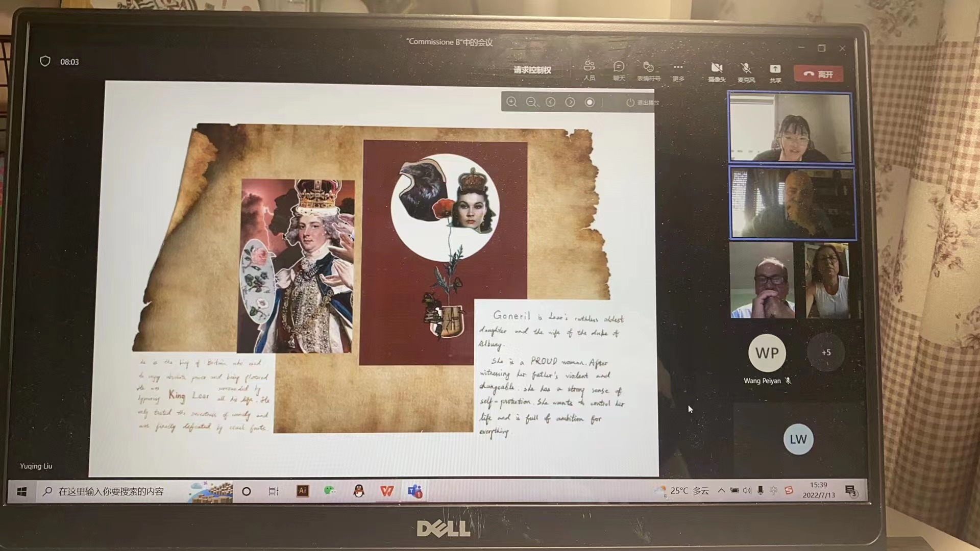Open the clock showing 15:39
980x551 pixels.
coord(818,490)
